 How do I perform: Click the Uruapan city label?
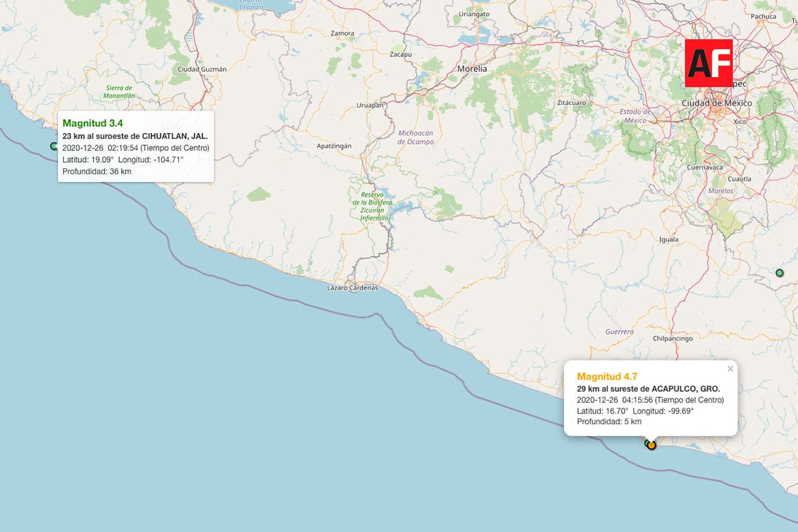click(370, 105)
